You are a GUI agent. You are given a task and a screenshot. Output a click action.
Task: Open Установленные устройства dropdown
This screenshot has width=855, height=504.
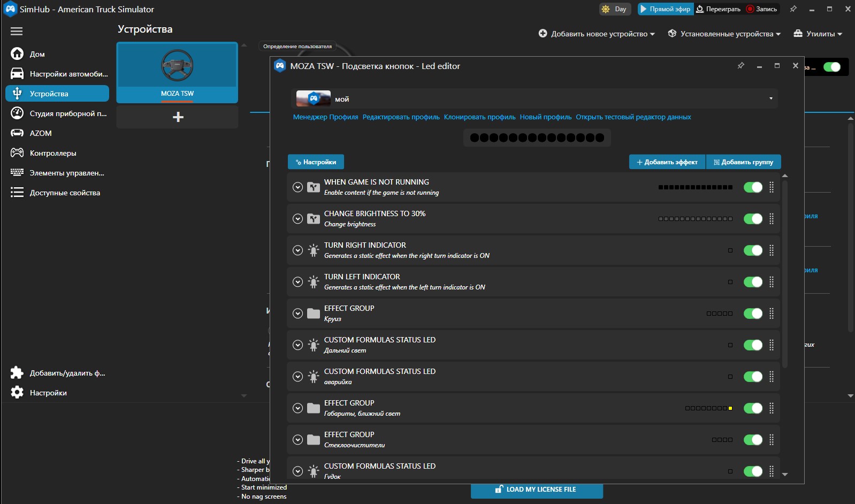724,34
